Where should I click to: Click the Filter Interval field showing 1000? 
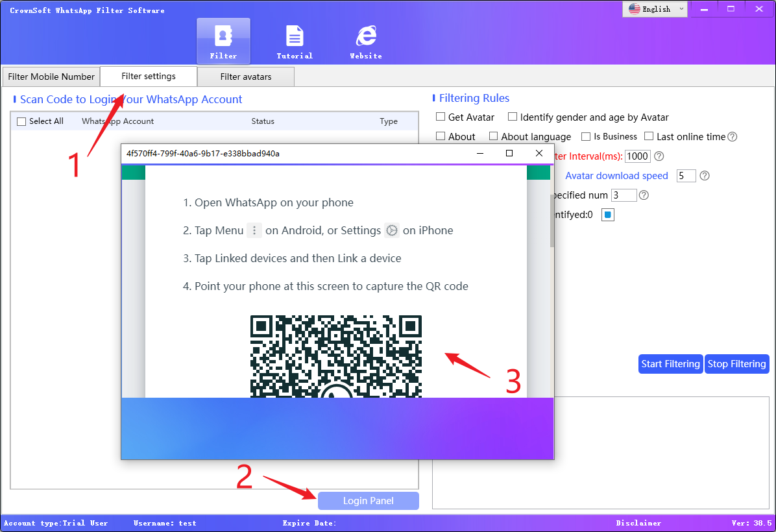637,156
